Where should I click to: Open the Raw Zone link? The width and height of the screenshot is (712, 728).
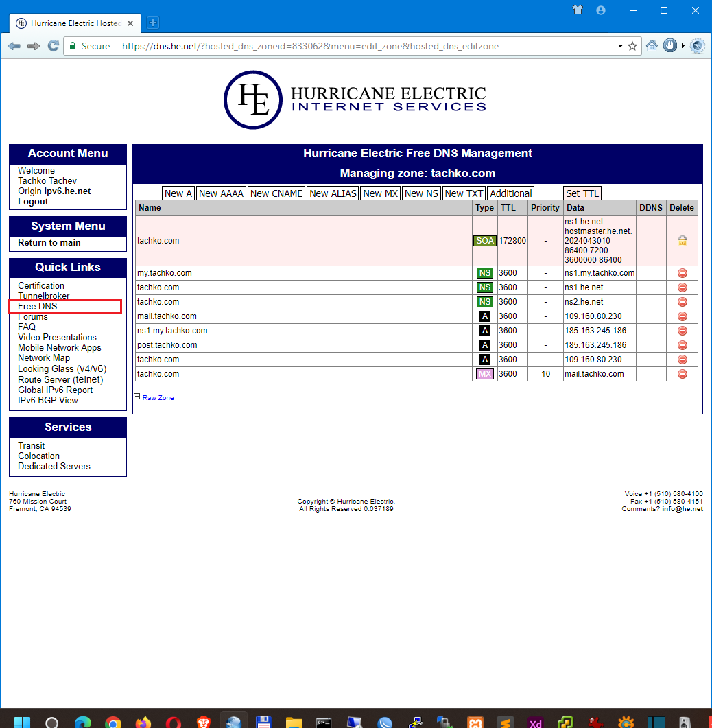[x=158, y=397]
